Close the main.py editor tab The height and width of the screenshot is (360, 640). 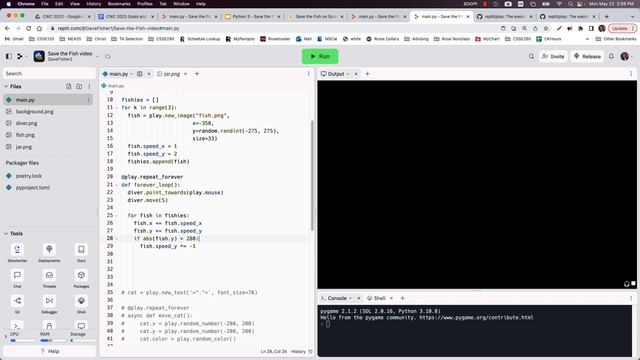coord(149,74)
